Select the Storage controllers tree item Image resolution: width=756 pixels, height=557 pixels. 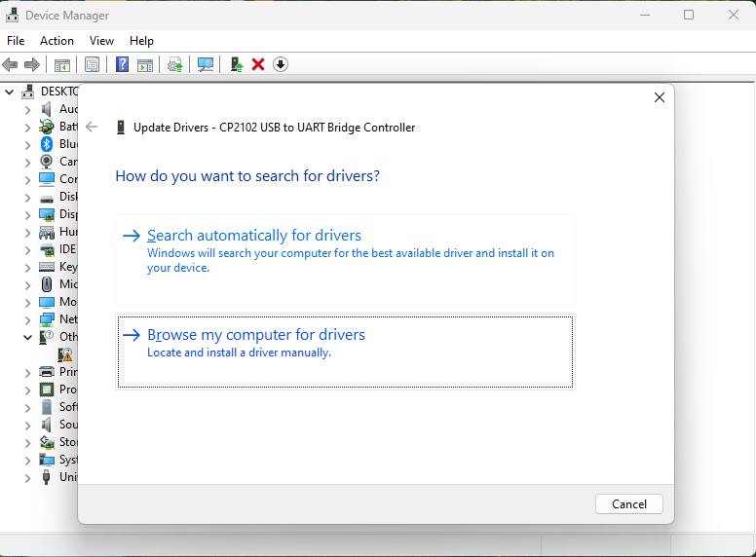68,442
